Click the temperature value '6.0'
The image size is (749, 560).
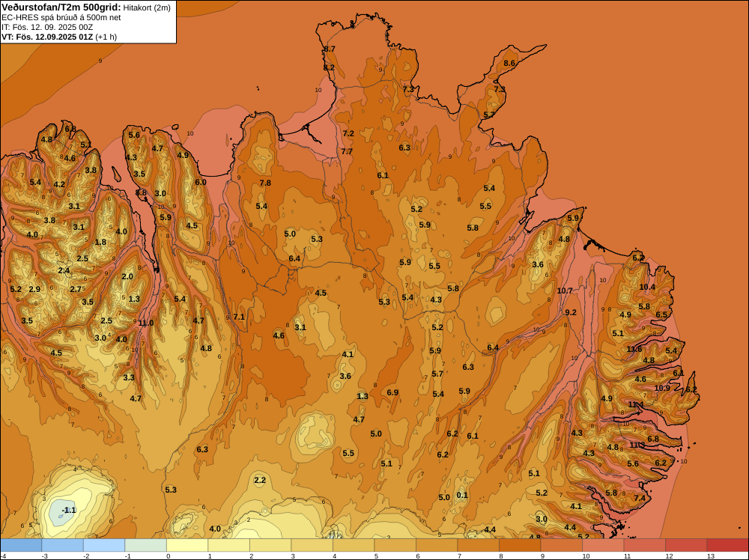(x=201, y=182)
